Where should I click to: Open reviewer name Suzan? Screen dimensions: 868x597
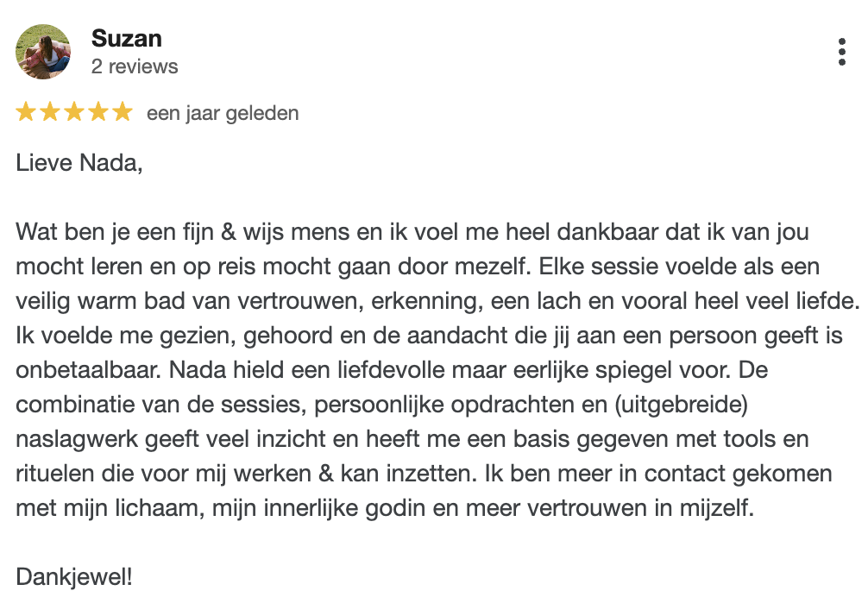(126, 39)
